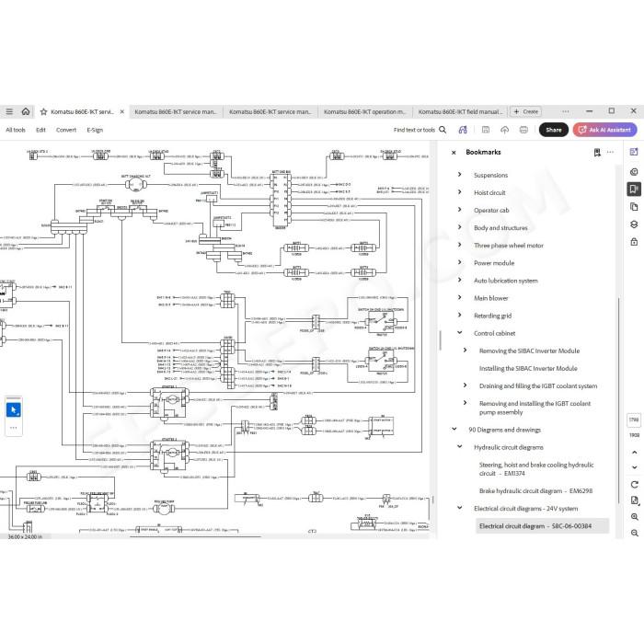Open the Layers panel icon
Image resolution: width=644 pixels, height=644 pixels.
coord(634,224)
